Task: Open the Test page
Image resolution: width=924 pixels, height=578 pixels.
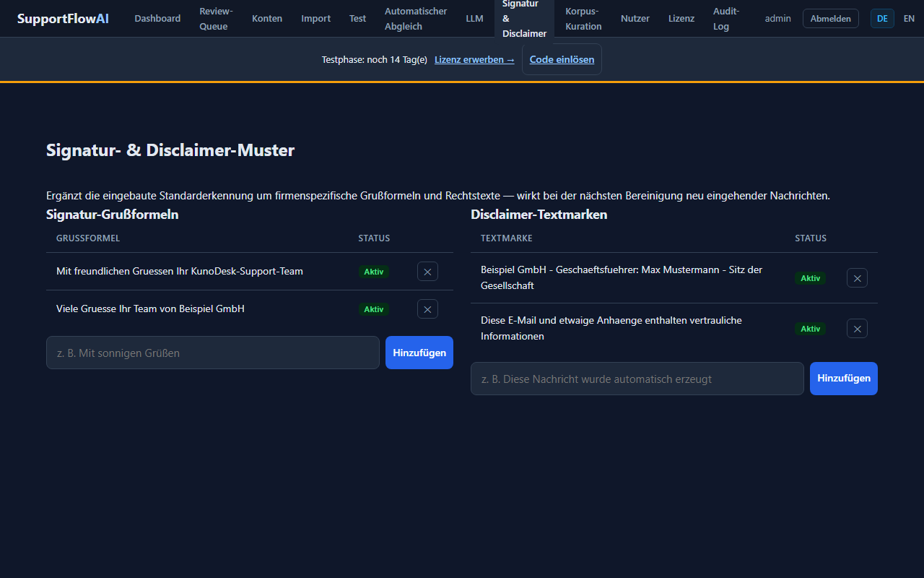Action: [x=358, y=19]
